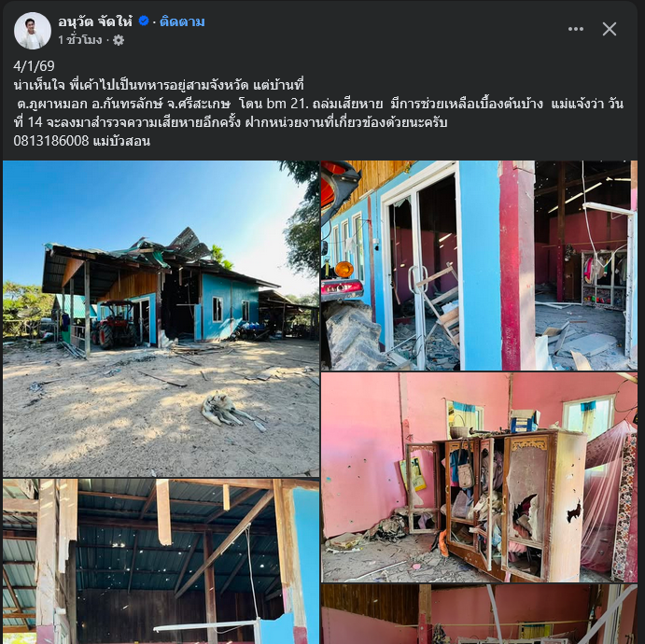Viewport: 645px width, 644px height.
Task: Click the date text 4/1/69
Action: click(34, 65)
